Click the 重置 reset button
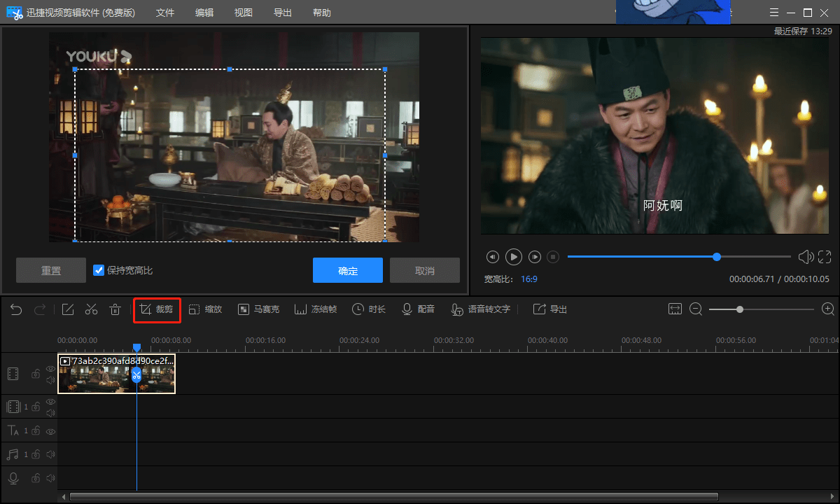The height and width of the screenshot is (504, 840). [x=51, y=270]
